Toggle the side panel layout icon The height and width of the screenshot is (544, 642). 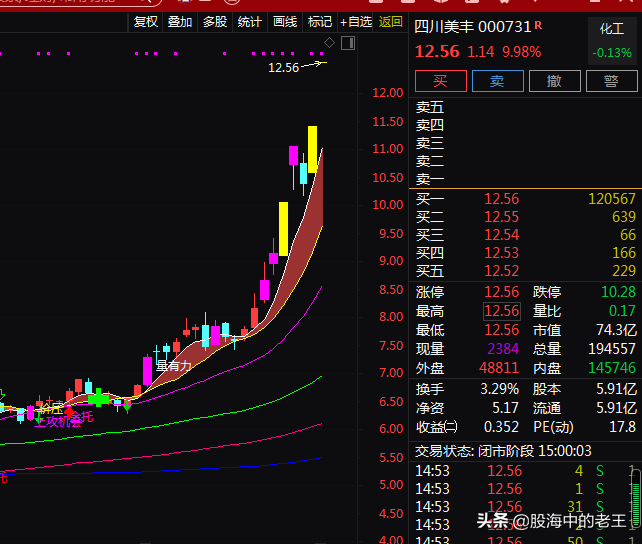(x=348, y=43)
